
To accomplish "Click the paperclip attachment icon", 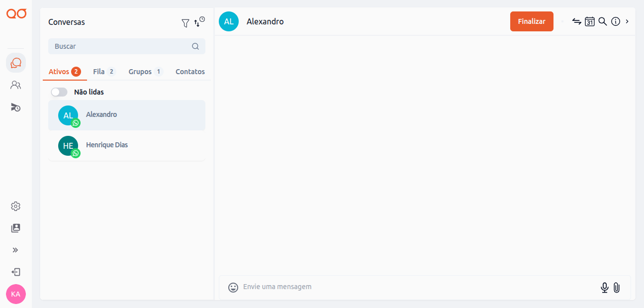I will (617, 288).
